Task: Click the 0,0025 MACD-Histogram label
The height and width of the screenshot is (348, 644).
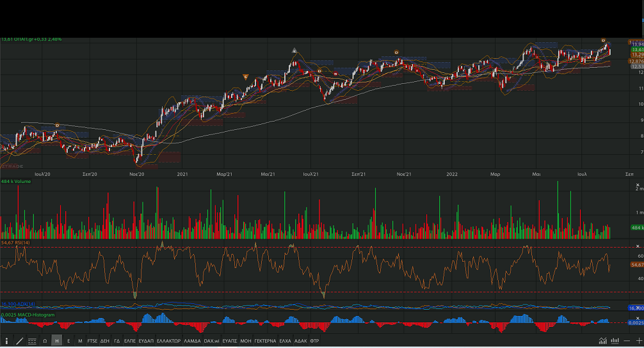Action: [28, 315]
